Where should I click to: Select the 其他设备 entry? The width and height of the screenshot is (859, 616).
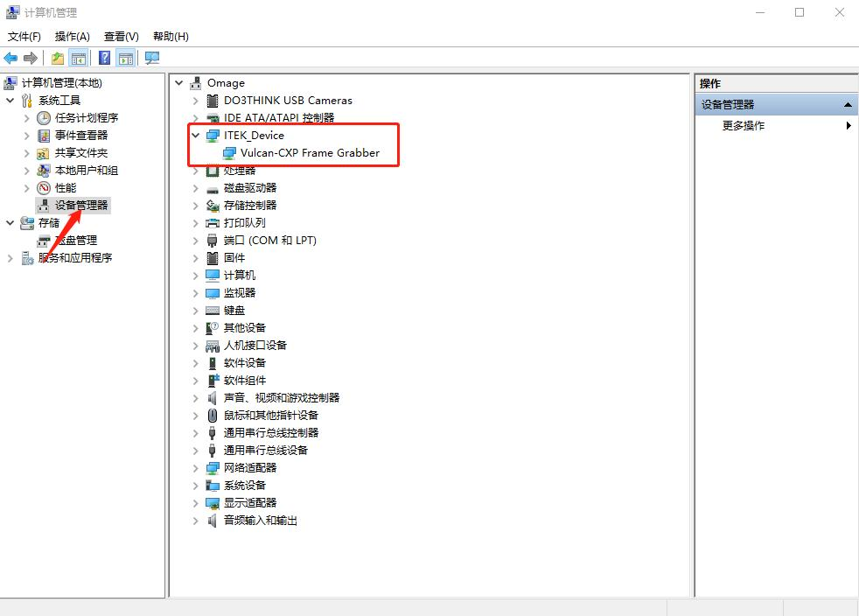click(244, 328)
